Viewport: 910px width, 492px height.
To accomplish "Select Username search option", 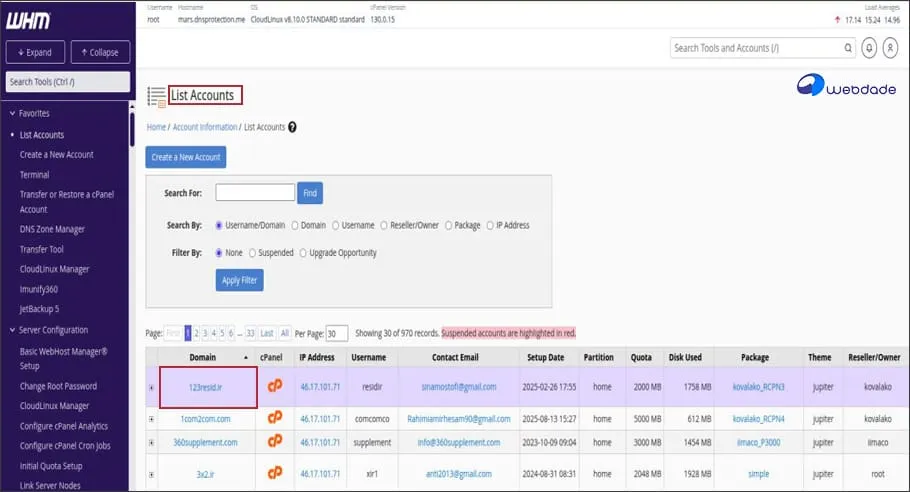I will [x=335, y=225].
